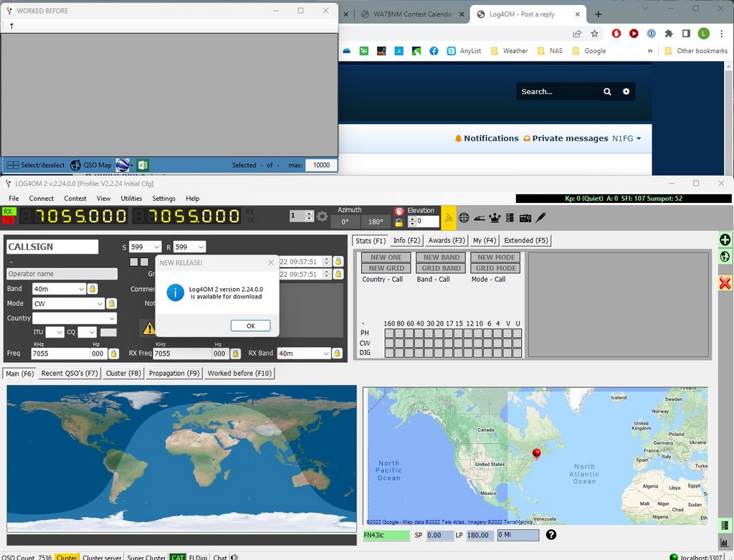Click the share page icon in Chrome
Screen dimensions: 734x560
pyautogui.click(x=577, y=34)
